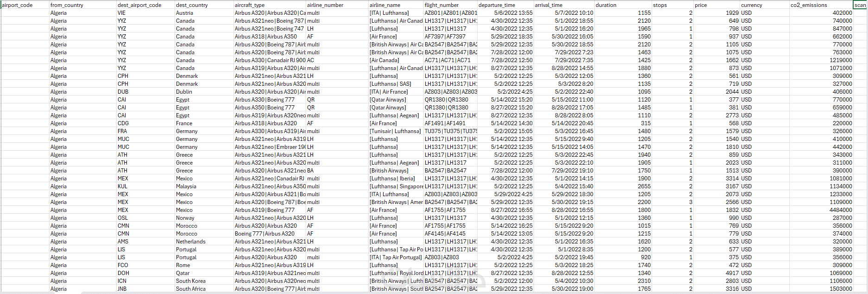Click the South Africa destination cell
The width and height of the screenshot is (868, 294).
[204, 289]
